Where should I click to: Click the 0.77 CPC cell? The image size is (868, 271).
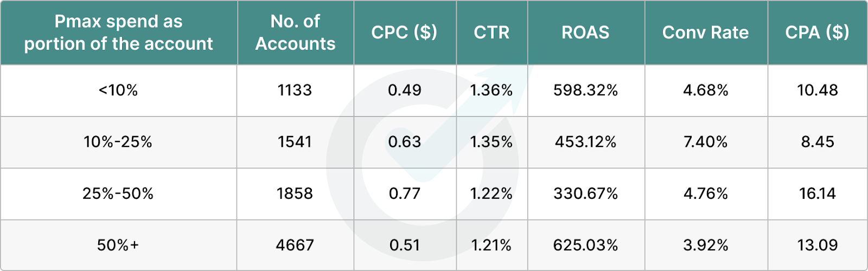[x=405, y=193]
